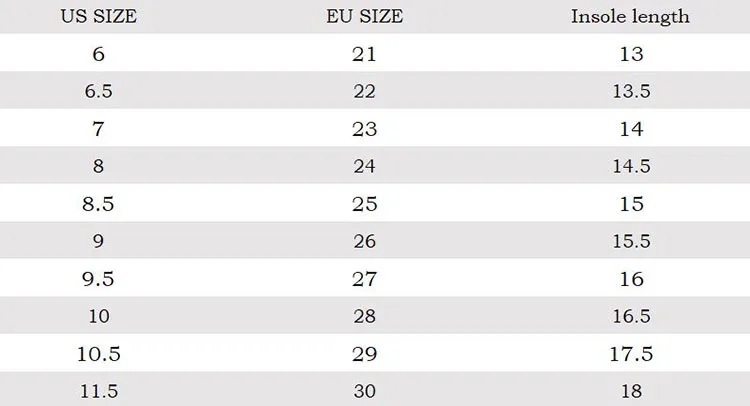Click US size 10.5 cell

coord(99,354)
